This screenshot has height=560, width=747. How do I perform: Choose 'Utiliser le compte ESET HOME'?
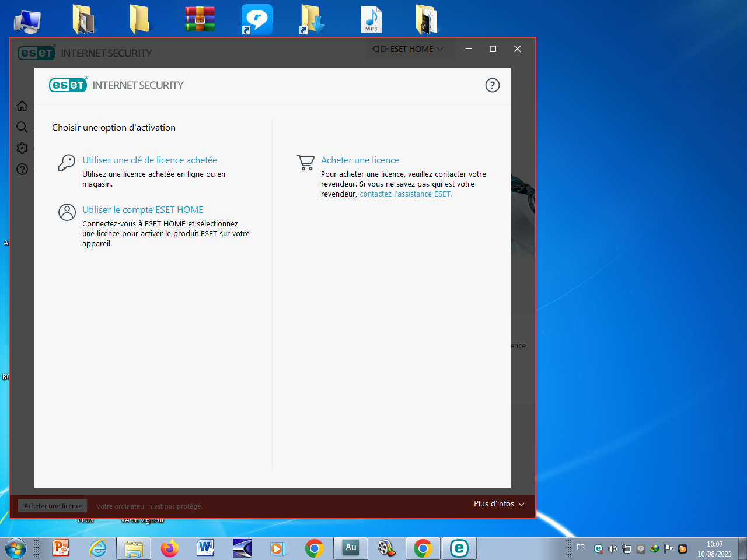pos(143,210)
